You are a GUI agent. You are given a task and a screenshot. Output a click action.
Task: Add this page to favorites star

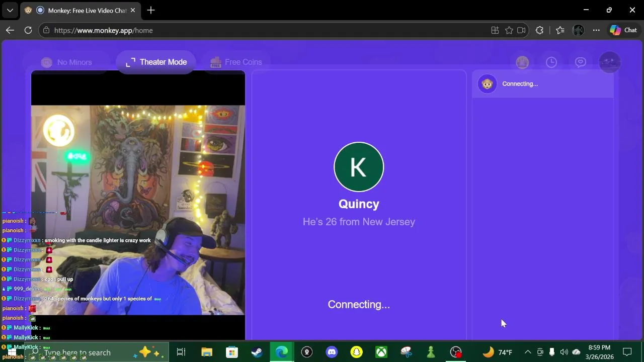[x=509, y=30]
